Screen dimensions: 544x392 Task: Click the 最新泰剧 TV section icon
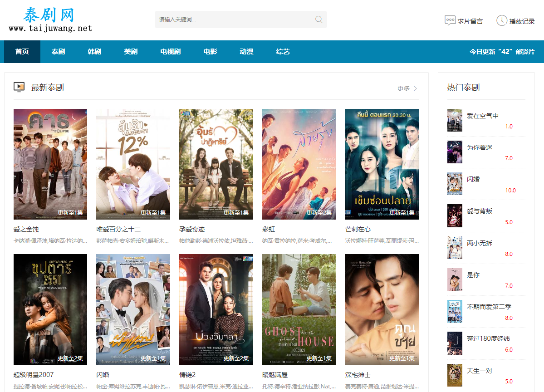[x=19, y=87]
